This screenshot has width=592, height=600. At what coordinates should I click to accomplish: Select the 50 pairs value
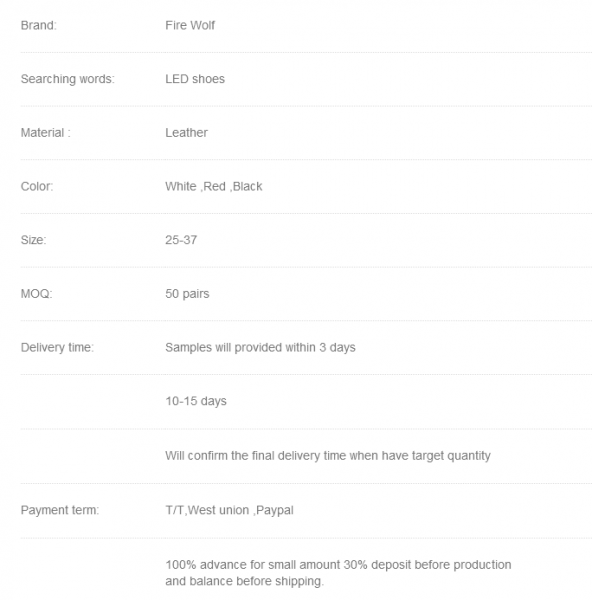click(x=187, y=294)
